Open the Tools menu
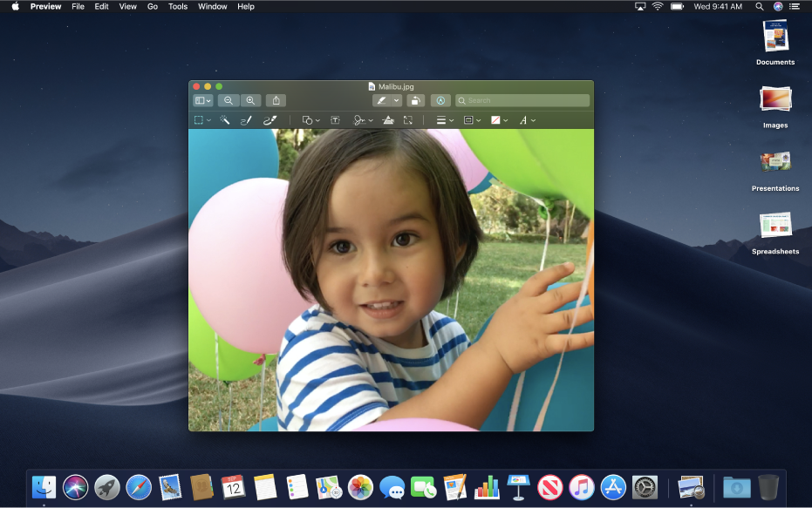 click(177, 6)
